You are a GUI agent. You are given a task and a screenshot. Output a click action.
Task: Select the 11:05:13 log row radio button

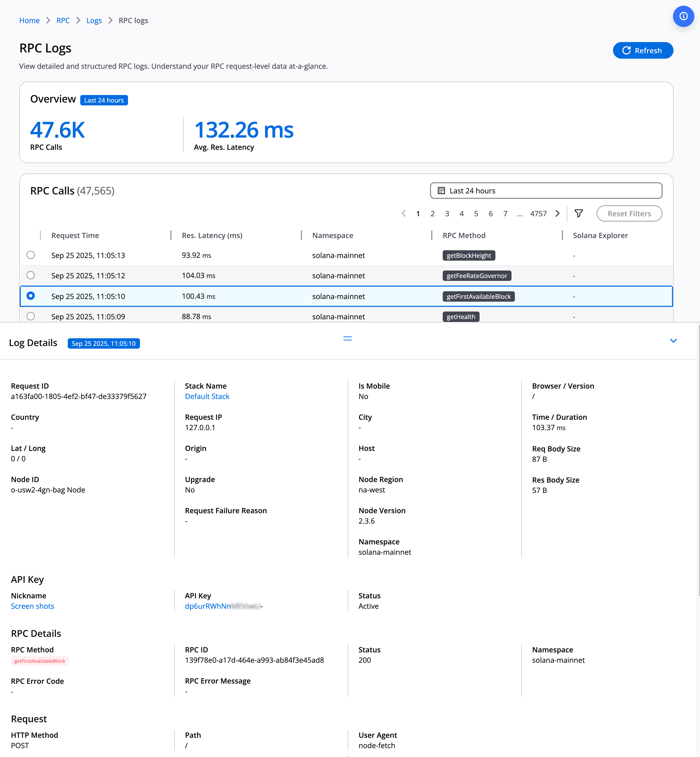pyautogui.click(x=31, y=255)
